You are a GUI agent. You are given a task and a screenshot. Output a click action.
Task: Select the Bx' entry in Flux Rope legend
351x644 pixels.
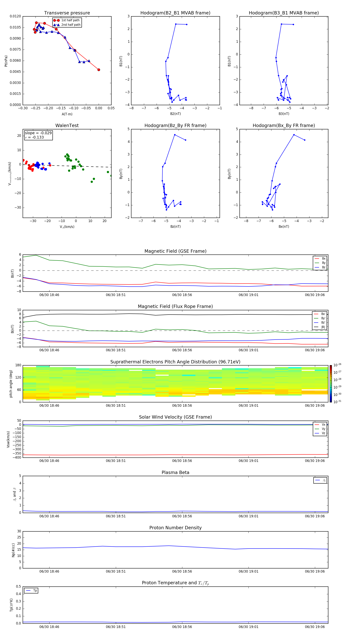(320, 314)
